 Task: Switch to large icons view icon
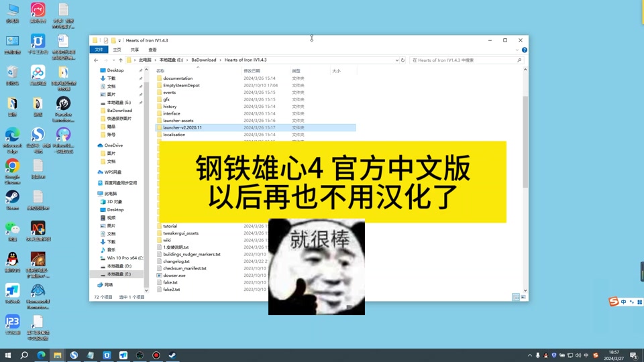coord(523,297)
